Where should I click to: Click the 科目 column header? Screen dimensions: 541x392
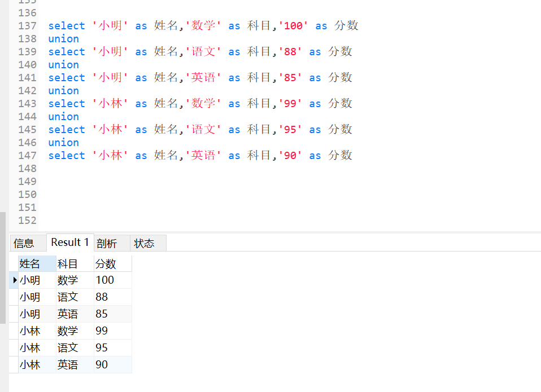67,263
